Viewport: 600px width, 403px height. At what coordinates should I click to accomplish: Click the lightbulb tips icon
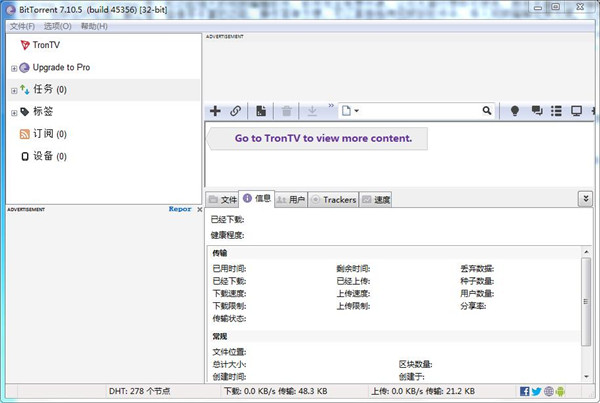pos(515,111)
